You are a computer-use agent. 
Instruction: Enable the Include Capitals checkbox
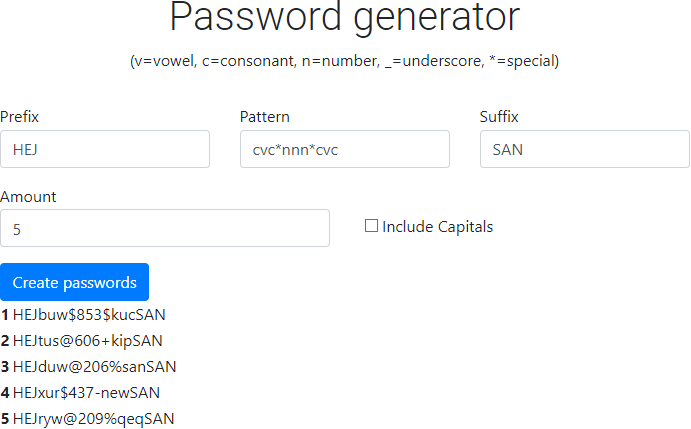(371, 226)
